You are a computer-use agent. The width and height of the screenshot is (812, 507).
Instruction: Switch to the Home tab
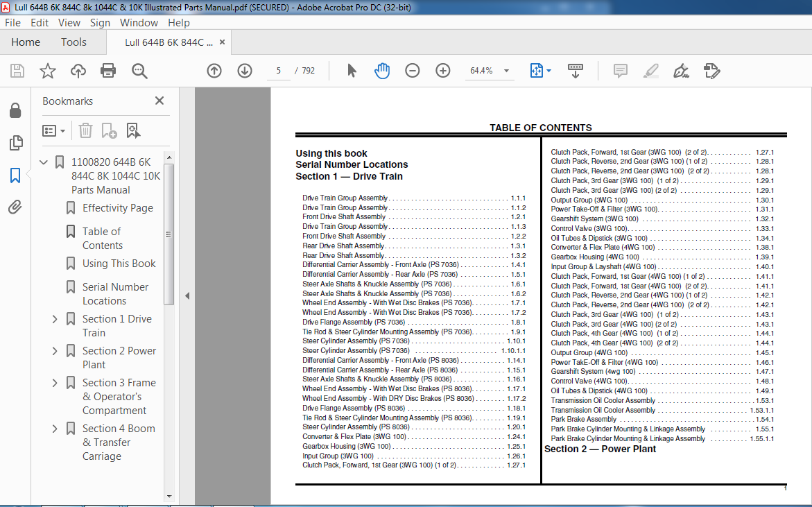(26, 42)
